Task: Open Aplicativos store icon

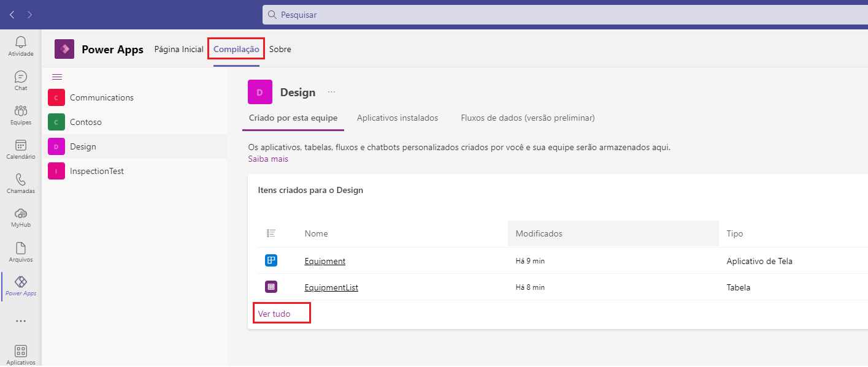Action: pos(21,354)
